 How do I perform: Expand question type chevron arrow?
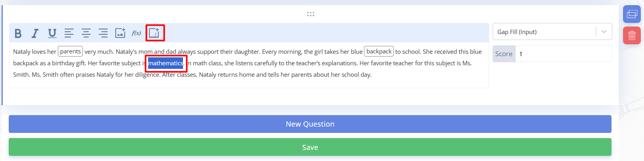pyautogui.click(x=604, y=32)
